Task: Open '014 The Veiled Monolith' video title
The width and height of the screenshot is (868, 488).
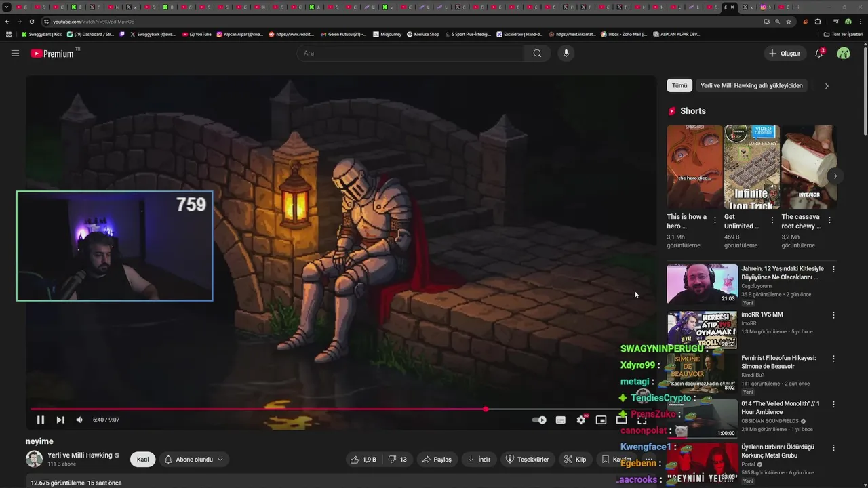Action: tap(781, 407)
